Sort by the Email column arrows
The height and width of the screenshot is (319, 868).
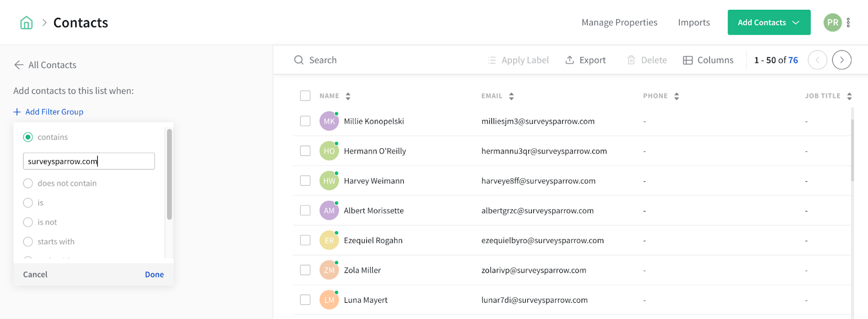tap(512, 96)
